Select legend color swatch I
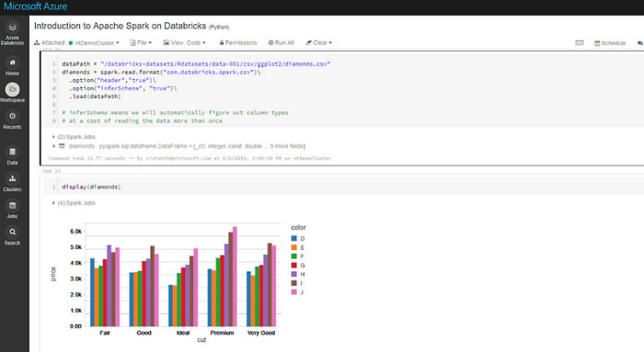This screenshot has width=644, height=352. (x=294, y=283)
